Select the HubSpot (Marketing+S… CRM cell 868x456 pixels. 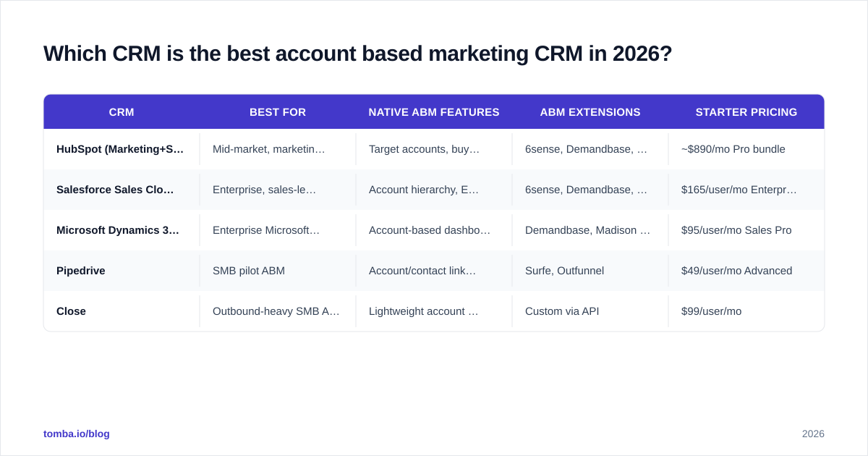pyautogui.click(x=122, y=149)
